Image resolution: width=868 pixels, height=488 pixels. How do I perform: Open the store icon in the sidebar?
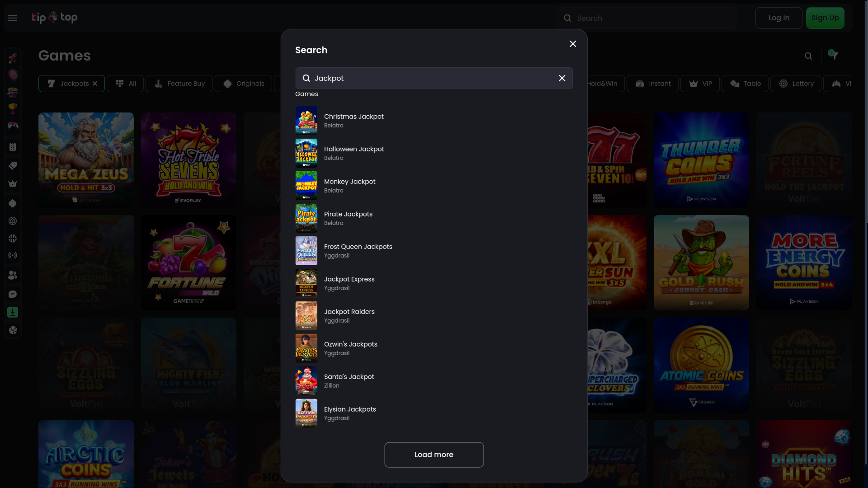(x=13, y=92)
